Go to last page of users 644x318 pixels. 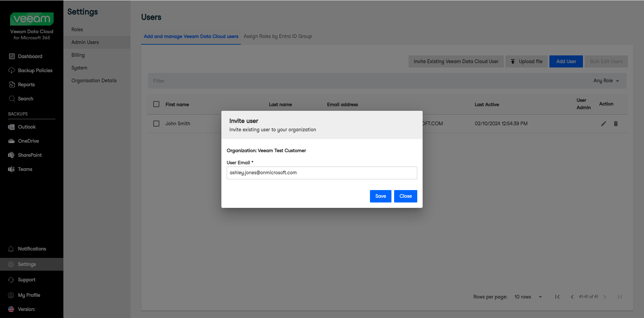(620, 297)
